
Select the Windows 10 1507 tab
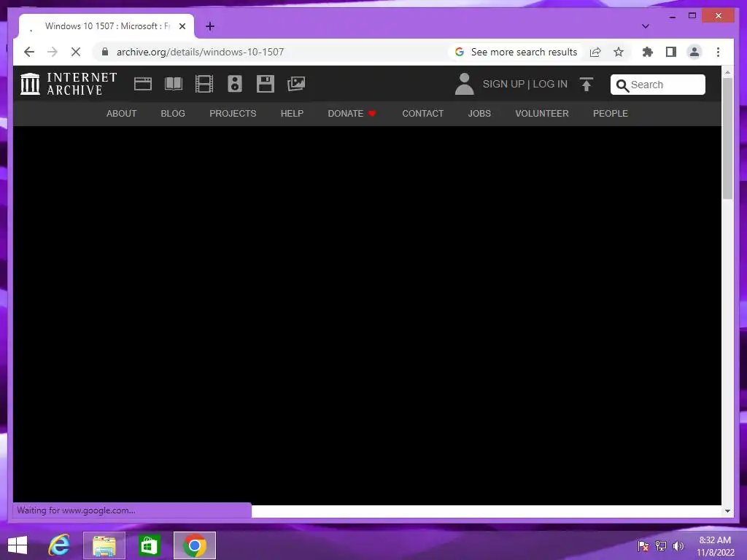pyautogui.click(x=107, y=26)
